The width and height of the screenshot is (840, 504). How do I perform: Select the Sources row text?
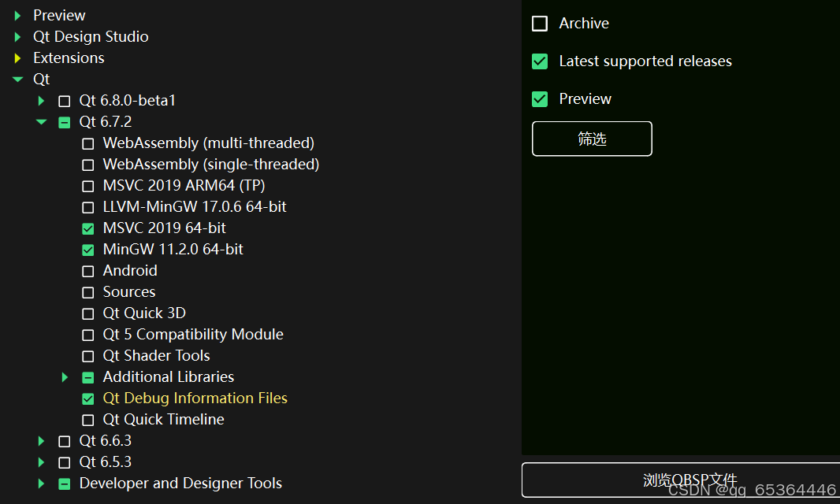click(x=129, y=292)
